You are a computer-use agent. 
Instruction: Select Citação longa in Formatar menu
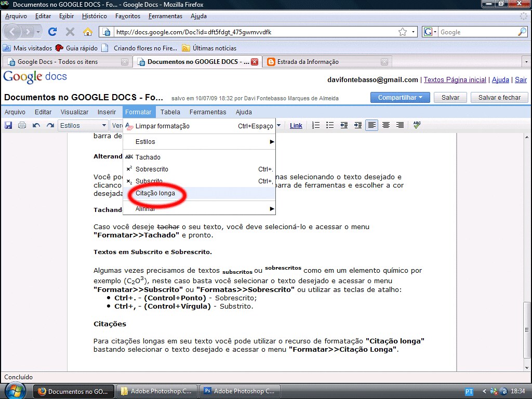pos(199,193)
